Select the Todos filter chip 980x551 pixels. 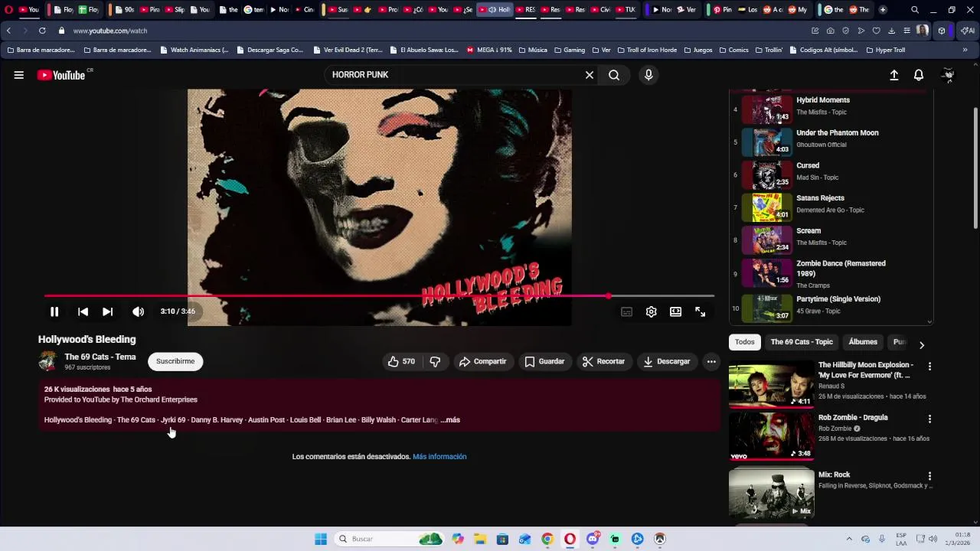tap(745, 342)
